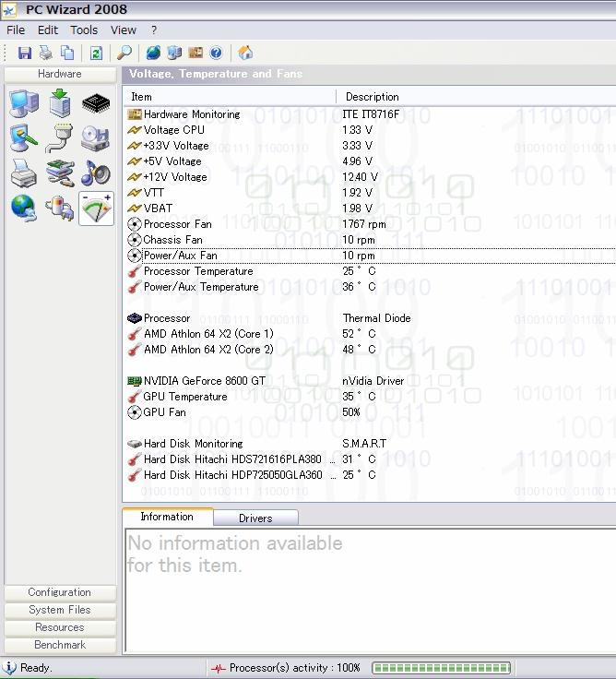Click the Print toolbar icon
The height and width of the screenshot is (679, 616).
(45, 53)
